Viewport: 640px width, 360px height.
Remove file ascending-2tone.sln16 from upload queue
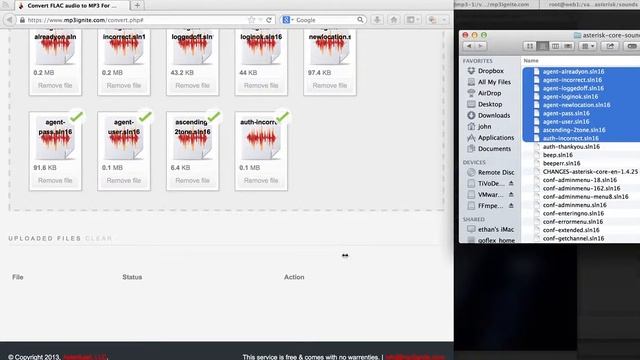[192, 180]
